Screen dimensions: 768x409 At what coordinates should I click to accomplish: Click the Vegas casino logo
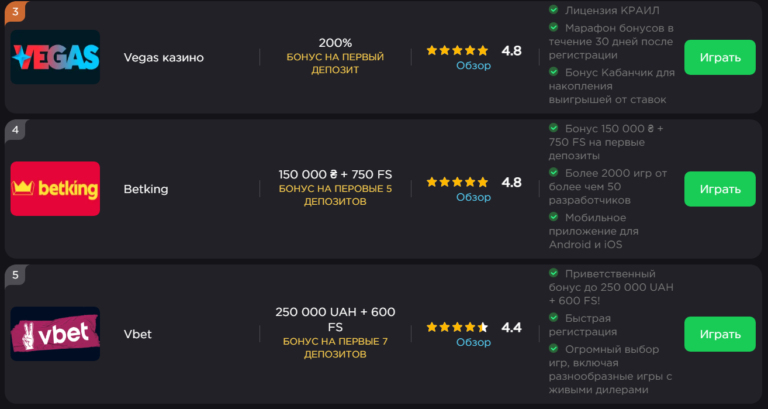click(55, 57)
